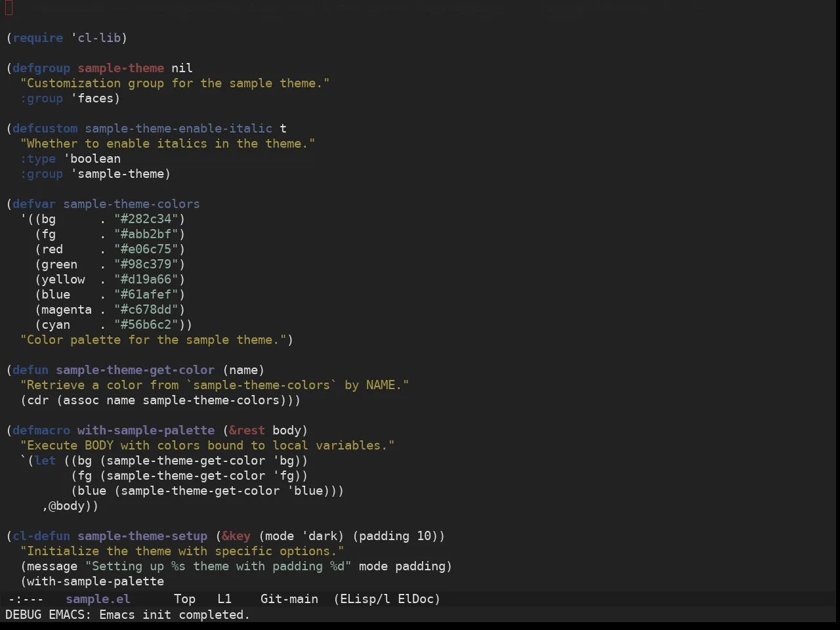
Task: Click the "#282c34" bg color string
Action: click(146, 219)
